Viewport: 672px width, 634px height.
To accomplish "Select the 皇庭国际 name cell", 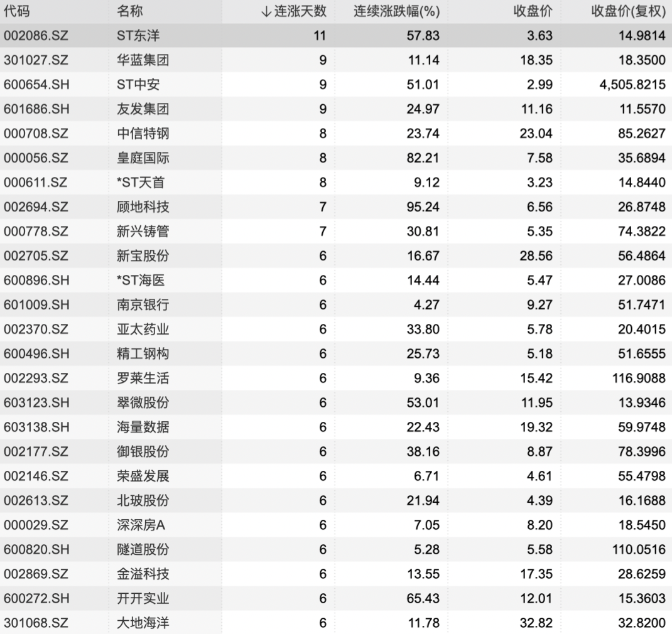I will (x=143, y=158).
